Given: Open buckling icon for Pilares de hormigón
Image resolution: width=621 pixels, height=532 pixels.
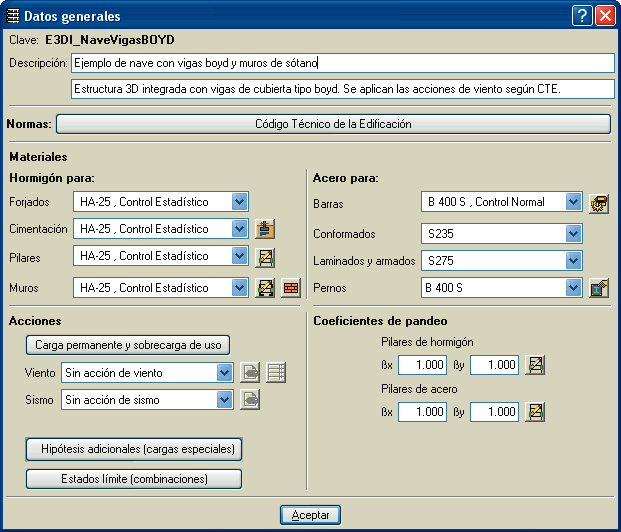Looking at the screenshot, I should [x=535, y=365].
